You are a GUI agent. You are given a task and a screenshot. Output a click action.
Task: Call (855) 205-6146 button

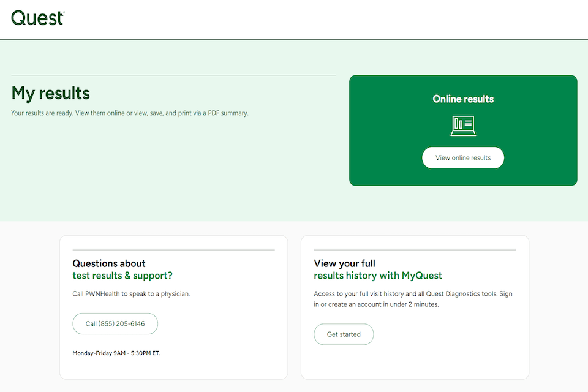pyautogui.click(x=115, y=324)
